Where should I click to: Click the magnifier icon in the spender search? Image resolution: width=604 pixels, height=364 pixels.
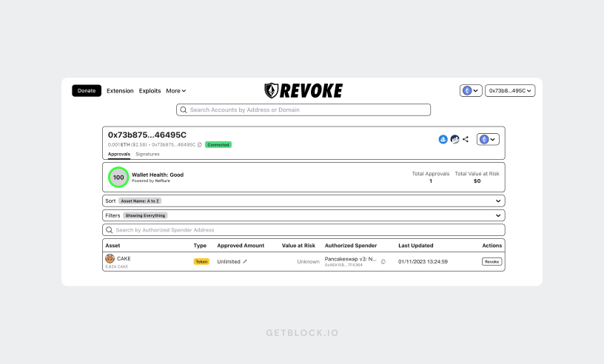tap(110, 230)
